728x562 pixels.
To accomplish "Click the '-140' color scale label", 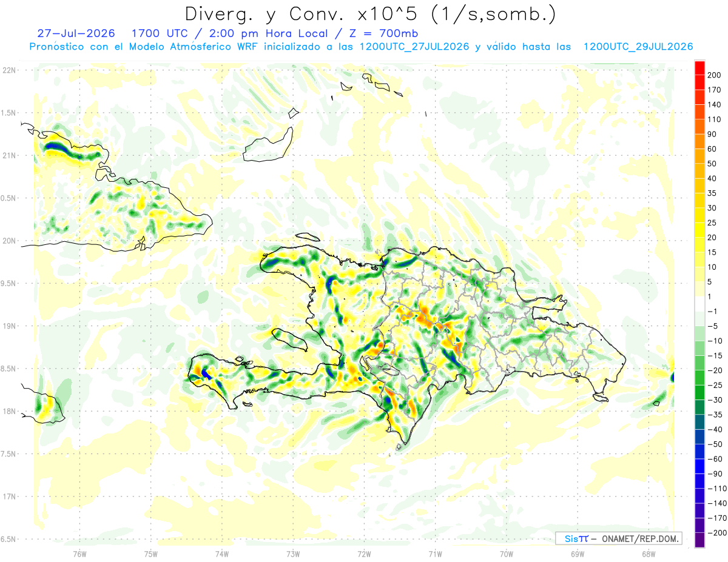I will coord(716,503).
